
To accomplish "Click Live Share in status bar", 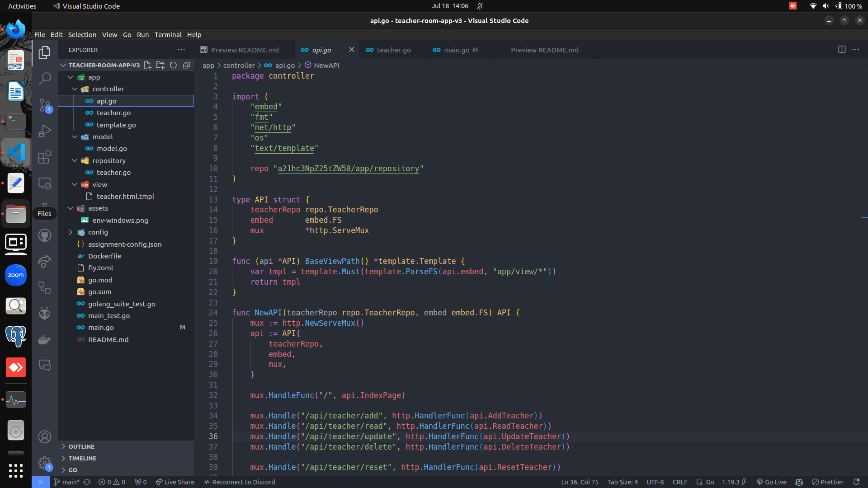I will (x=175, y=482).
